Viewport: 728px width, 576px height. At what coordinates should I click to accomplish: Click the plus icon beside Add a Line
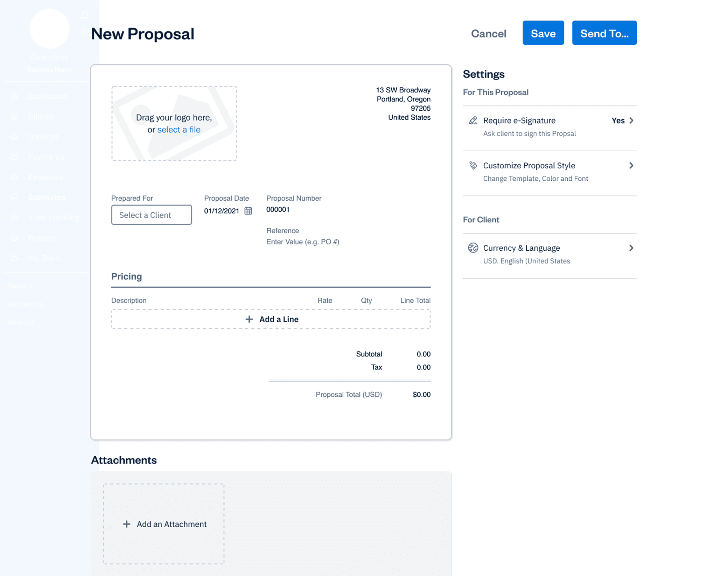249,319
